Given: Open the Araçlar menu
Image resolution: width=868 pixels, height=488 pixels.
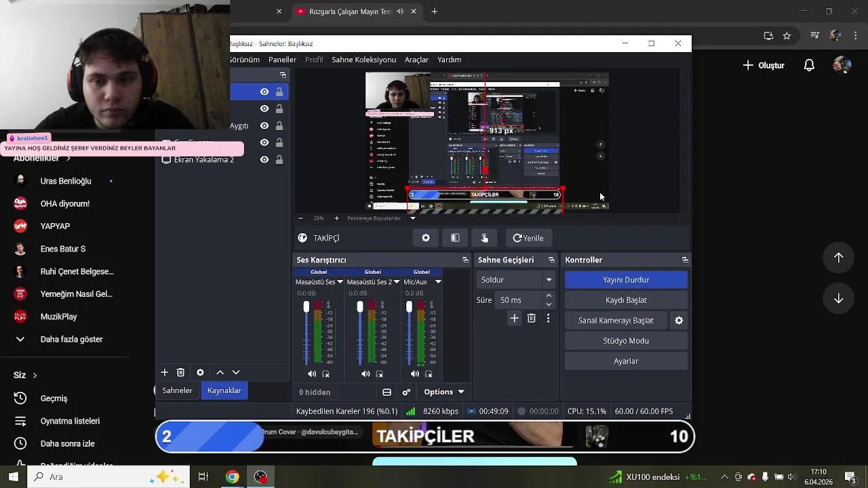Looking at the screenshot, I should pyautogui.click(x=416, y=60).
